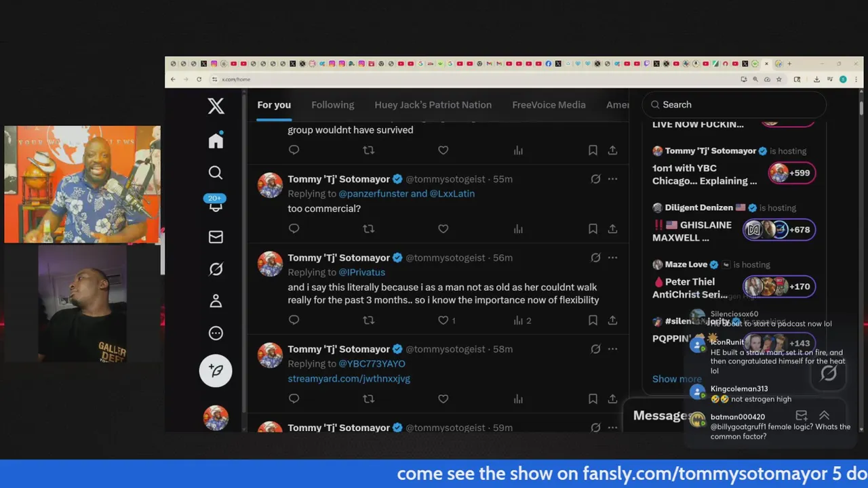Open Huey Jack's Patriot Nation tab

coord(433,104)
